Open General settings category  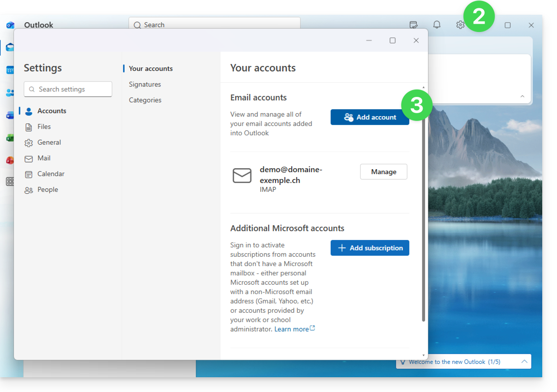49,143
